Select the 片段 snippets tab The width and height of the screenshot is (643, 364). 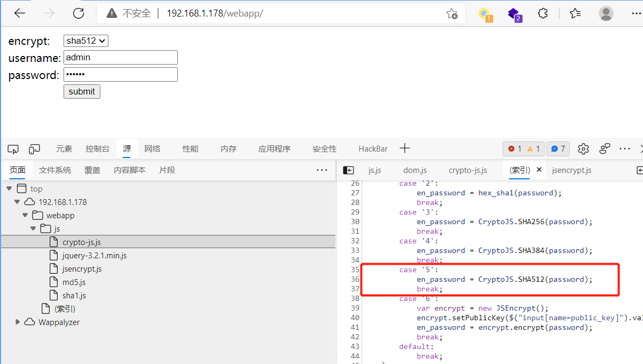click(167, 170)
